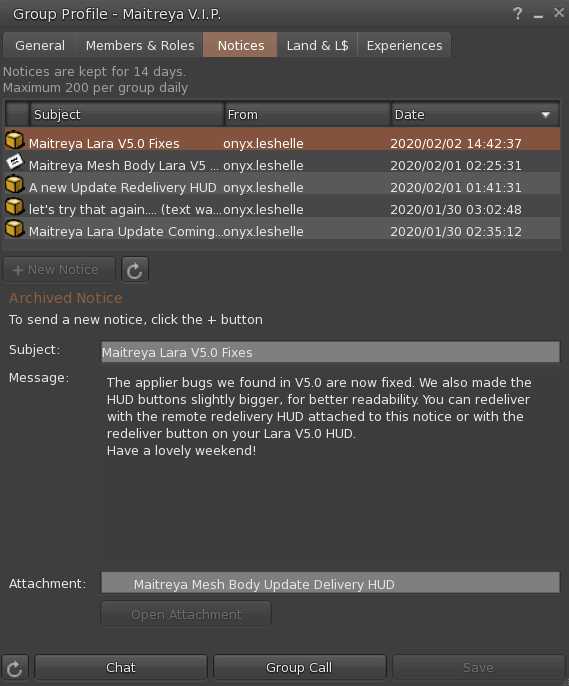
Task: Start a Group Call
Action: coord(299,668)
